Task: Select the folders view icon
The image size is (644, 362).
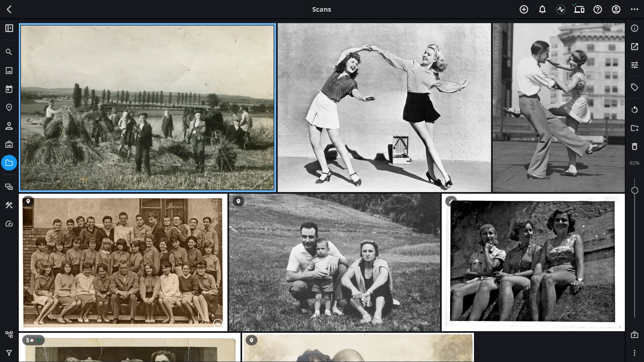Action: pos(9,163)
